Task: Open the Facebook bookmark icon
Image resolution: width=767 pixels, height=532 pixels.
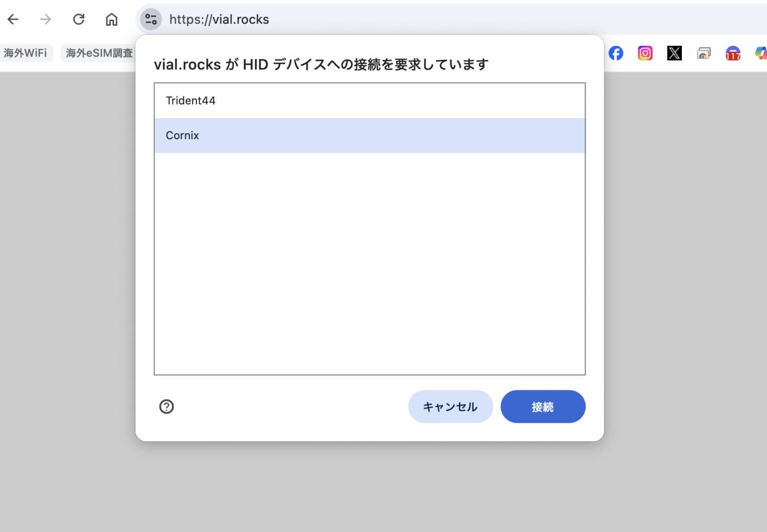Action: tap(615, 53)
